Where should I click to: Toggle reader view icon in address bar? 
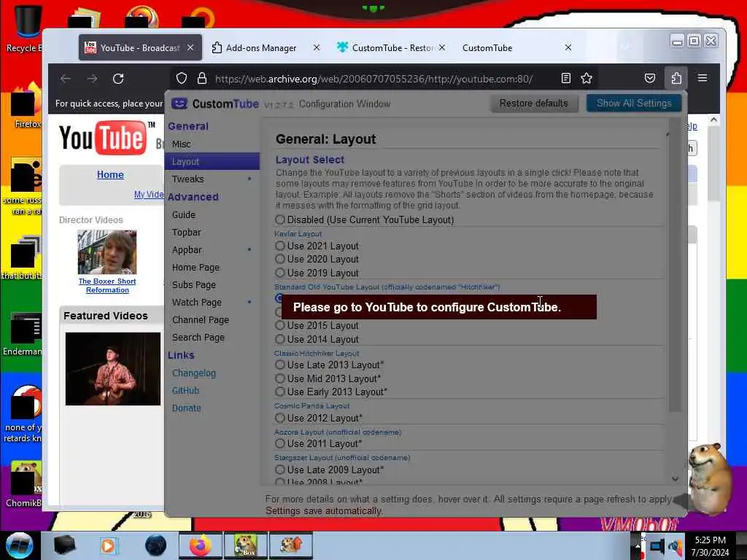566,78
